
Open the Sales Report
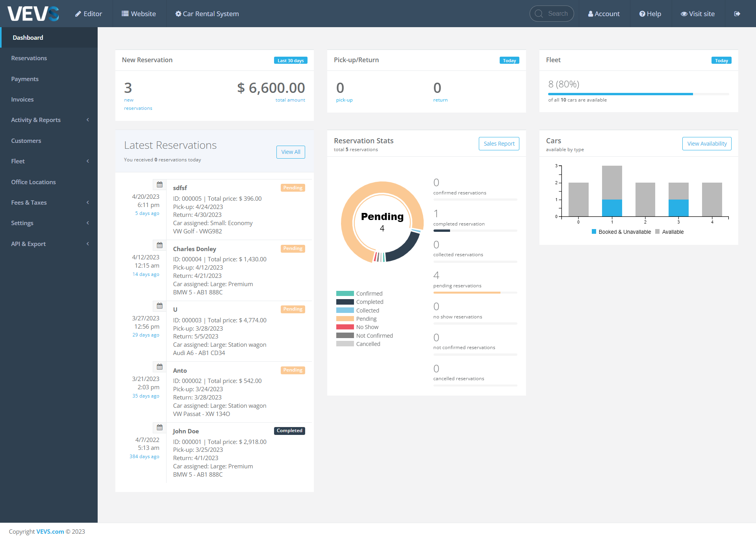point(499,144)
